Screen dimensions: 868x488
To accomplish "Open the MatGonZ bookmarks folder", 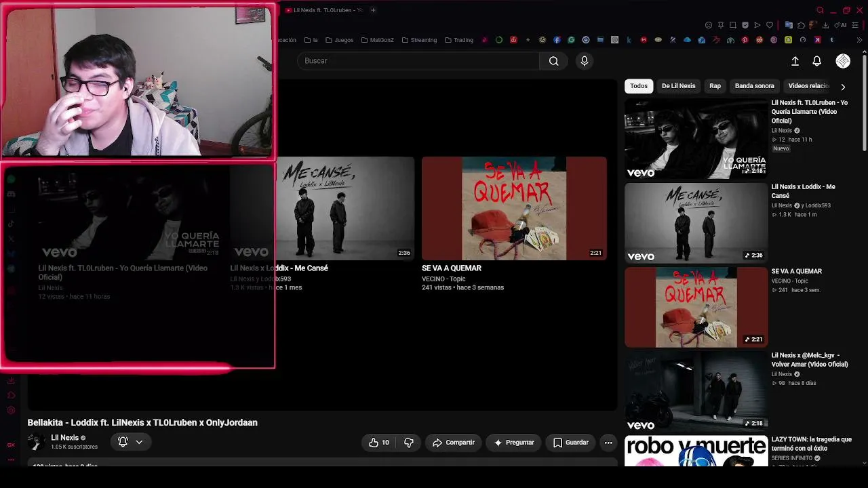I will click(377, 40).
